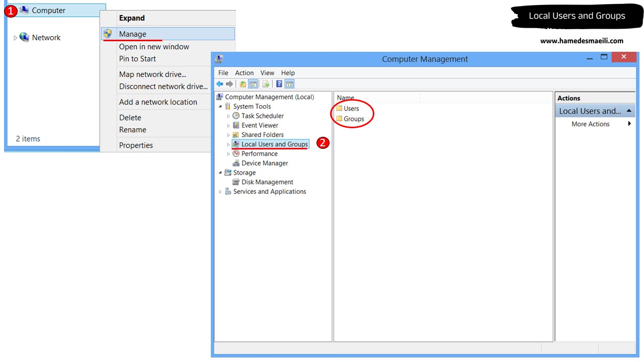Expand the Services and Applications node
644x362 pixels.
tap(220, 192)
